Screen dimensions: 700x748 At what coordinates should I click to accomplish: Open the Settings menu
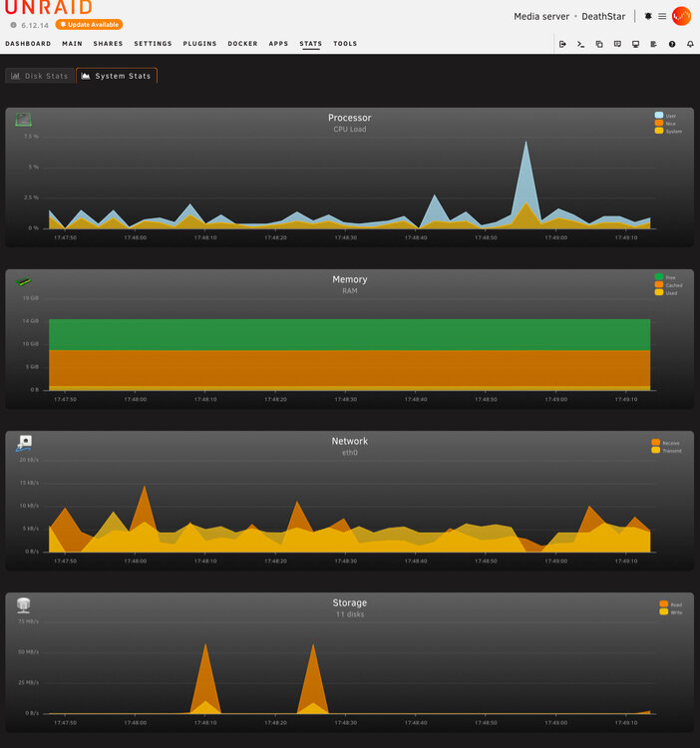coord(154,44)
